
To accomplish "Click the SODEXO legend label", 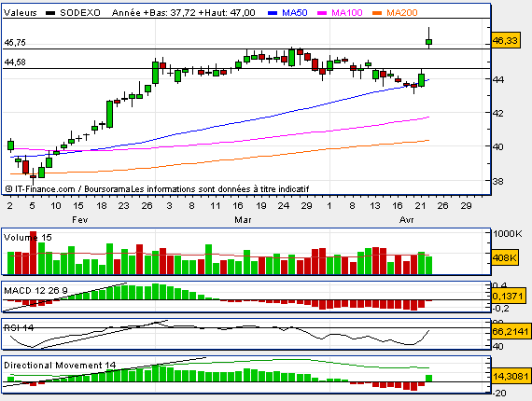I will [80, 13].
